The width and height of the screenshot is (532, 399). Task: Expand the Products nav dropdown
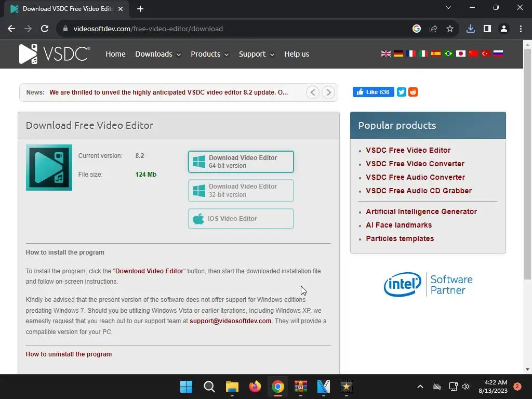coord(210,54)
